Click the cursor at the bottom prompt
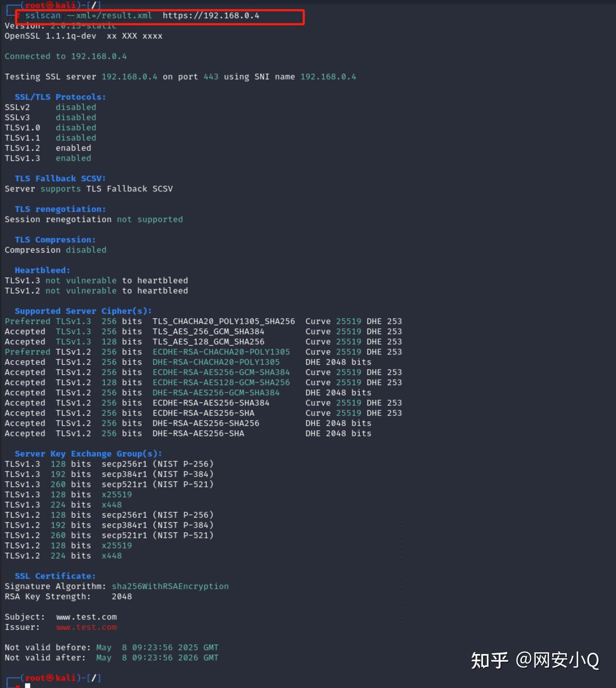This screenshot has width=616, height=688. tap(28, 685)
